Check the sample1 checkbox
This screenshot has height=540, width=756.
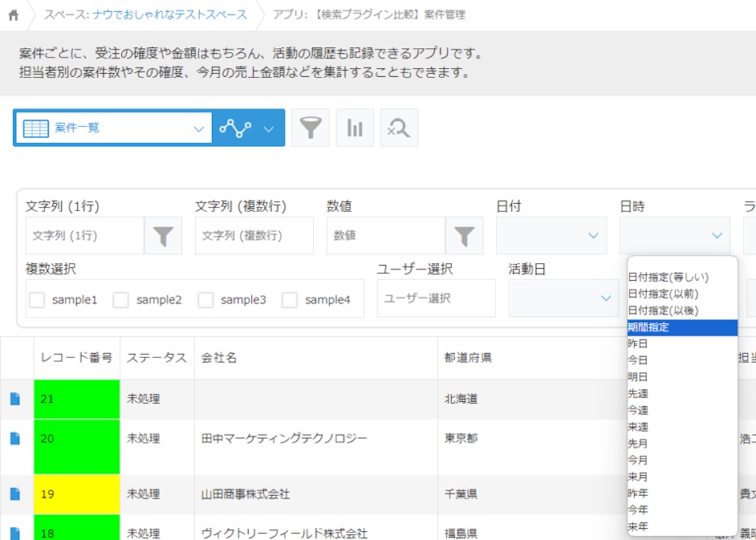(x=37, y=300)
